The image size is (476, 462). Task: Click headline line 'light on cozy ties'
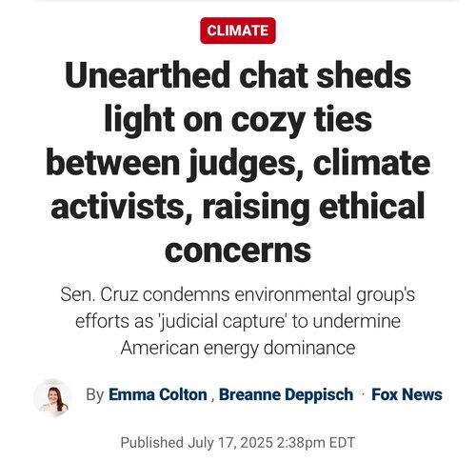238,120
